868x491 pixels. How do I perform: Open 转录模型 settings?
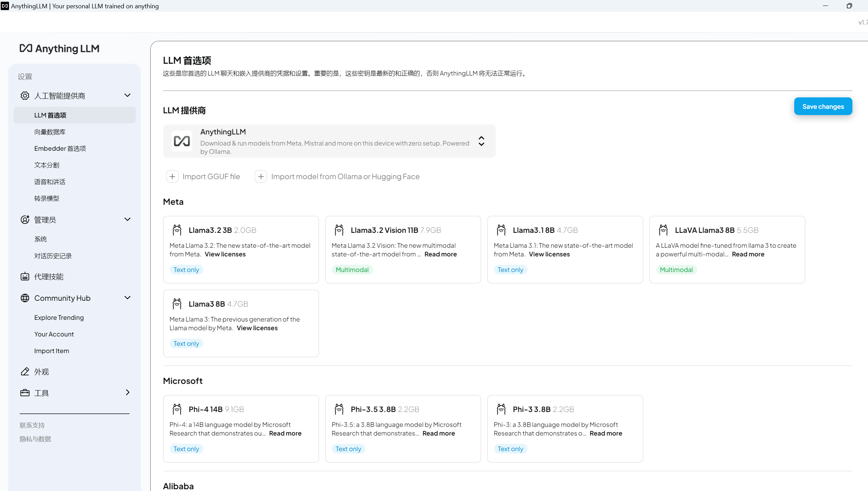(x=47, y=198)
